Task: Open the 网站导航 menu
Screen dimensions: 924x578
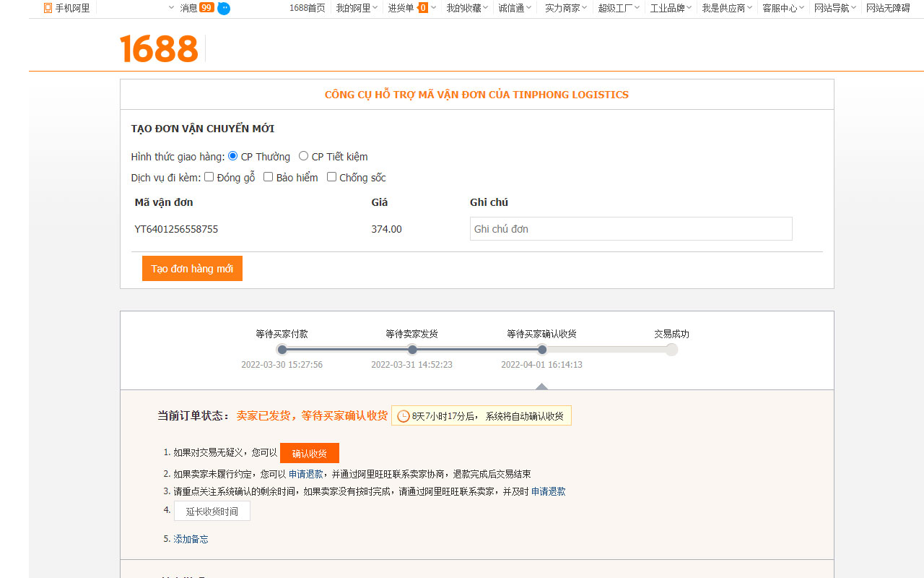Action: point(832,8)
